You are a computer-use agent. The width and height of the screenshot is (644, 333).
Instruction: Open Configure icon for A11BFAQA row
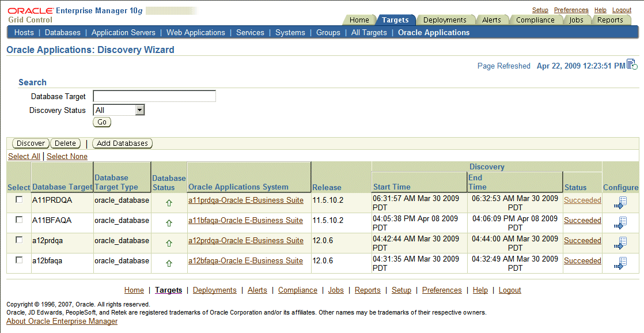pyautogui.click(x=620, y=223)
